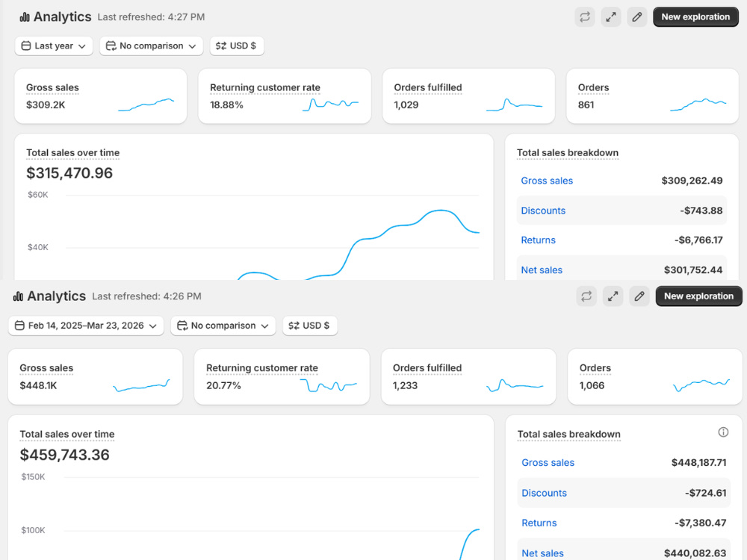Viewport: 747px width, 560px height.
Task: Click Returns link showing -$6,766.17
Action: [x=539, y=240]
